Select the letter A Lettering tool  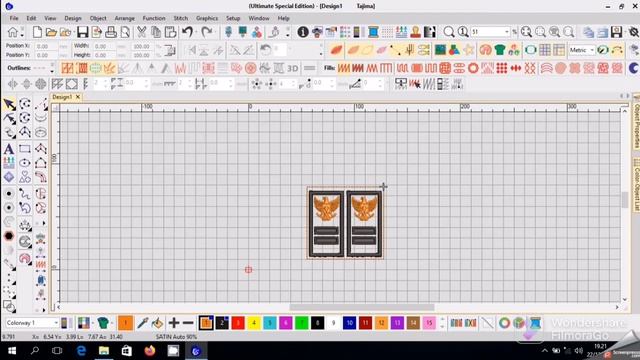pos(9,149)
